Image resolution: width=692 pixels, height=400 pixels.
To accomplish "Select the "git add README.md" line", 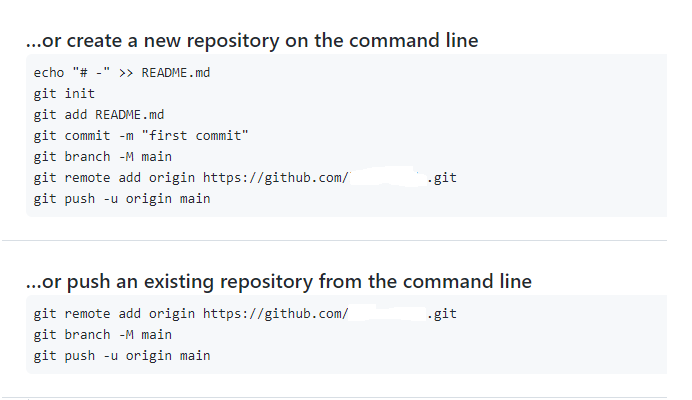I will (x=98, y=114).
